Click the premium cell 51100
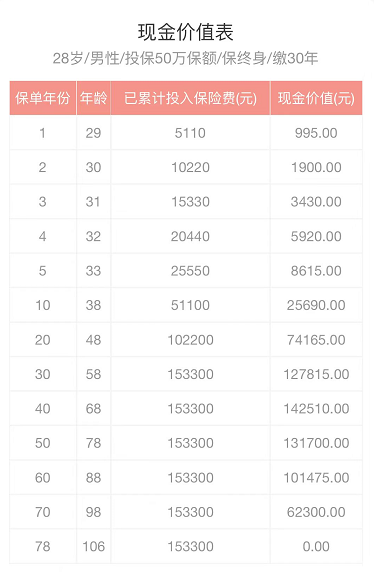The image size is (374, 572). [x=190, y=305]
